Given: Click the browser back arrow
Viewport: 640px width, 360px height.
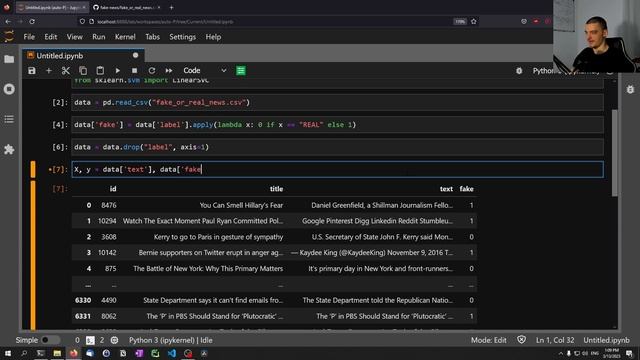Looking at the screenshot, I should click(8, 21).
